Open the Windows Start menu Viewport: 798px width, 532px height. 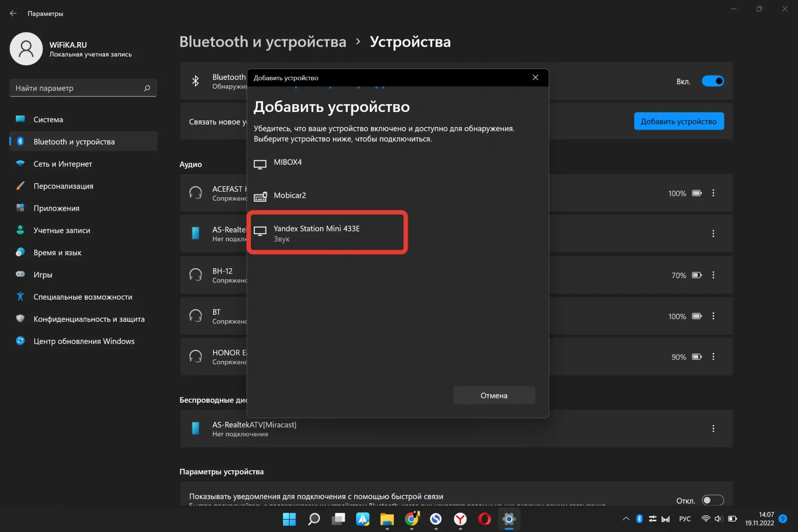(289, 519)
